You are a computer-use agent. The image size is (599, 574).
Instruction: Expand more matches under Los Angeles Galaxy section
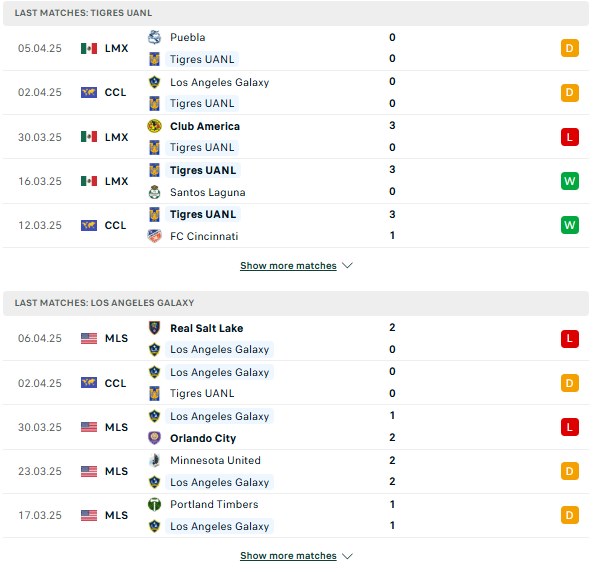pyautogui.click(x=288, y=556)
